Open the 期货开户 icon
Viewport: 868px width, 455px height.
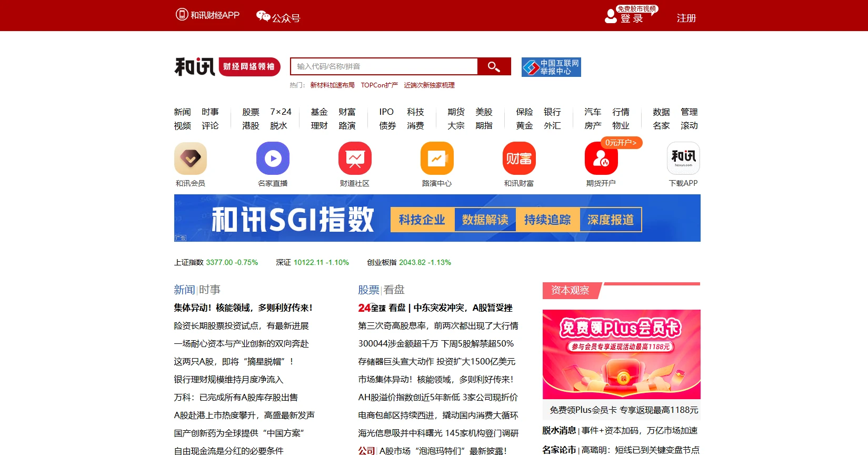[601, 158]
